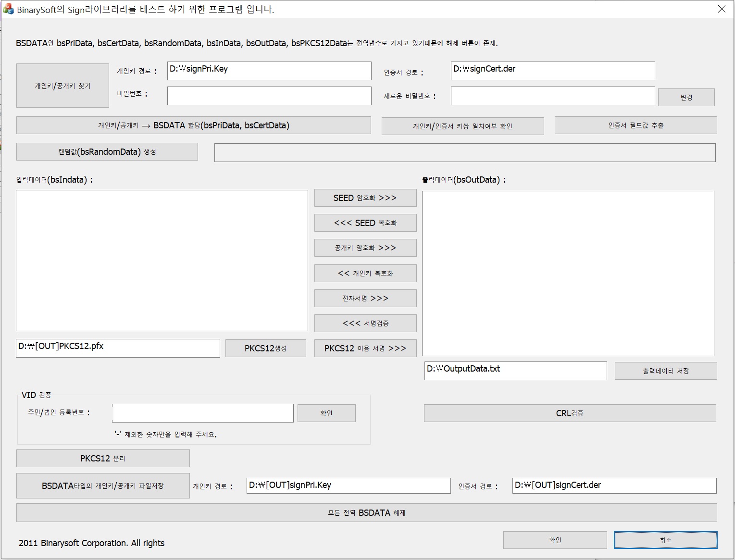Close the Sign library test window

(722, 9)
